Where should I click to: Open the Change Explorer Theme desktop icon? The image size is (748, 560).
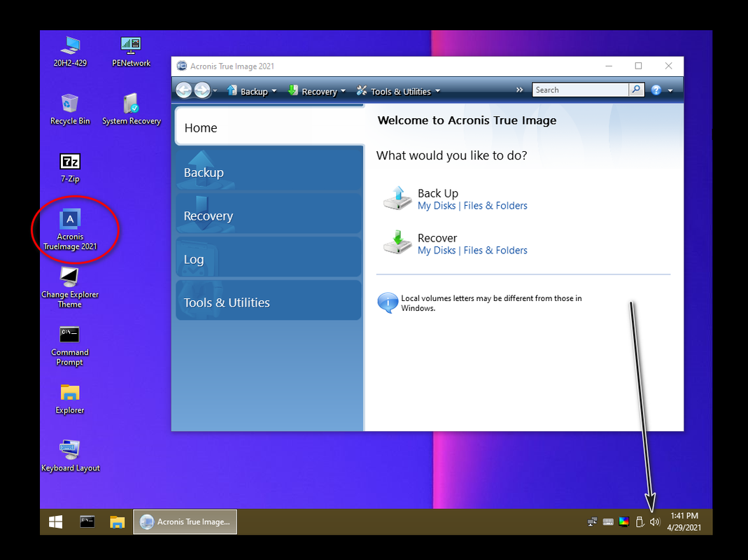pos(70,288)
